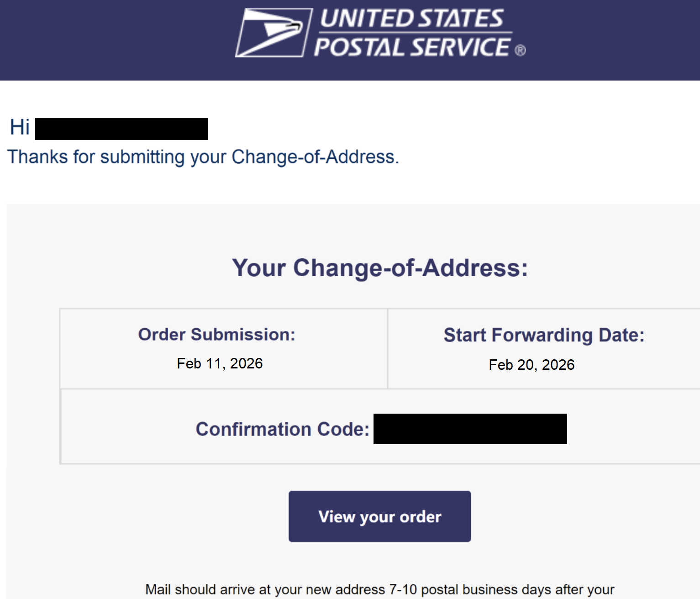Click the UNITED STATES wordmark text

tap(411, 19)
